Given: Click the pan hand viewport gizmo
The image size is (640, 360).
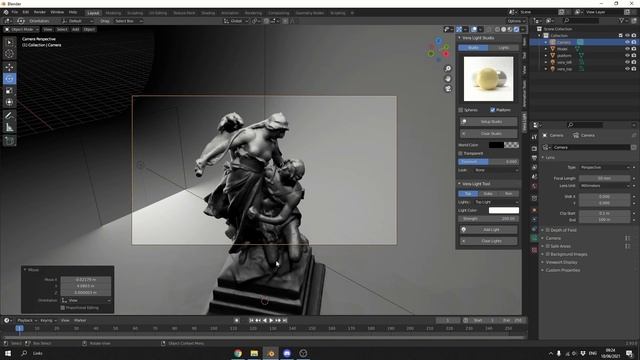Looking at the screenshot, I should click(448, 78).
